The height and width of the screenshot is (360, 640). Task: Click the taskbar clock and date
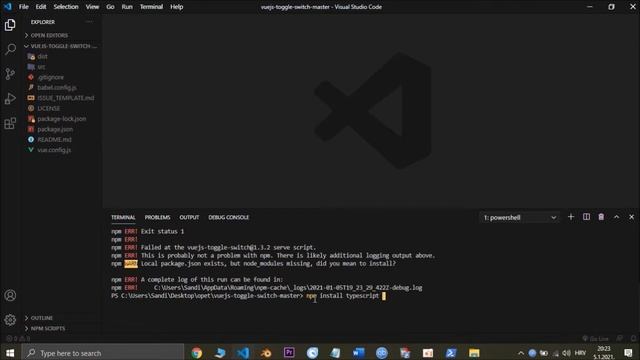coord(604,353)
